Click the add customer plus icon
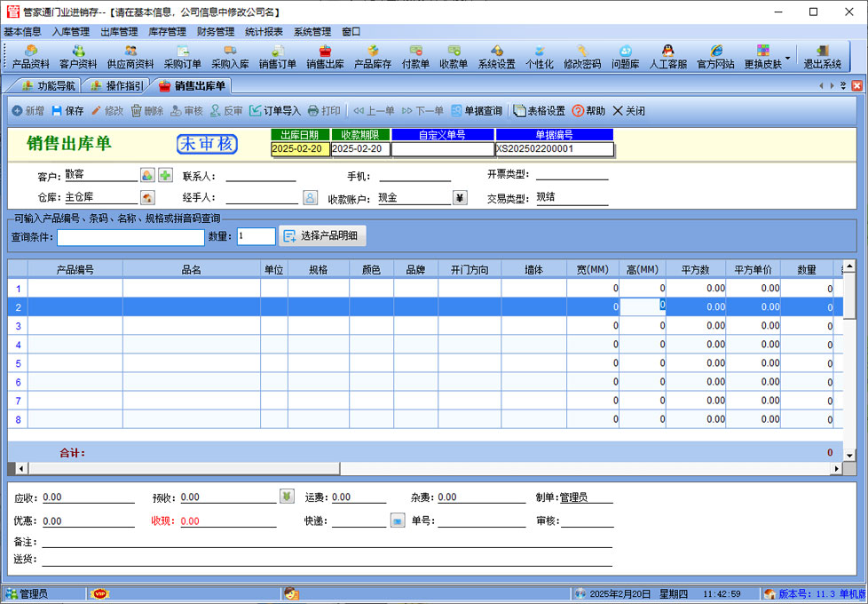This screenshot has width=868, height=604. (165, 175)
